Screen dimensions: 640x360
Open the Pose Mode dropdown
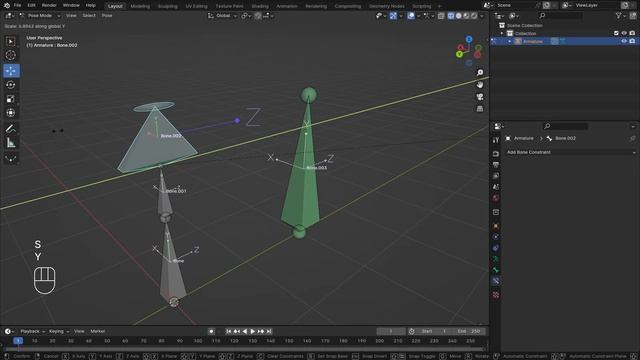tap(40, 16)
